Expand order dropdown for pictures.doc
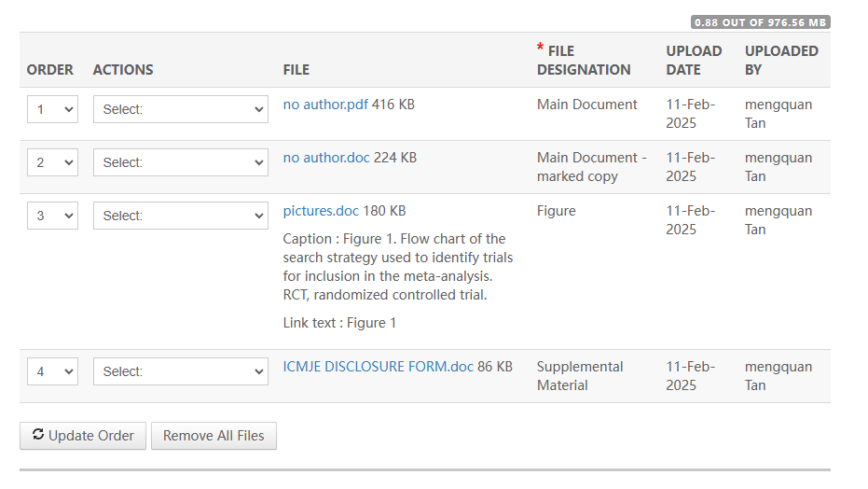 tap(52, 216)
